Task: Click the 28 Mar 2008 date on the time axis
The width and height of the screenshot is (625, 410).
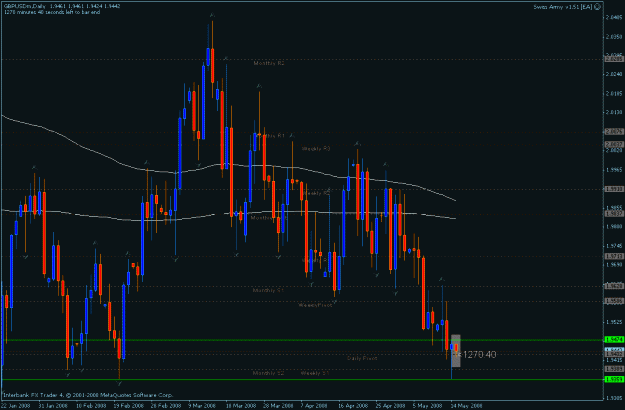Action: [x=278, y=406]
